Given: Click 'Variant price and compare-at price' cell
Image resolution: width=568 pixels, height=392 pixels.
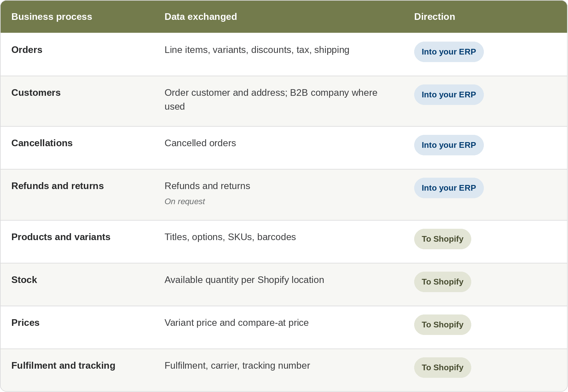Looking at the screenshot, I should click(x=236, y=323).
